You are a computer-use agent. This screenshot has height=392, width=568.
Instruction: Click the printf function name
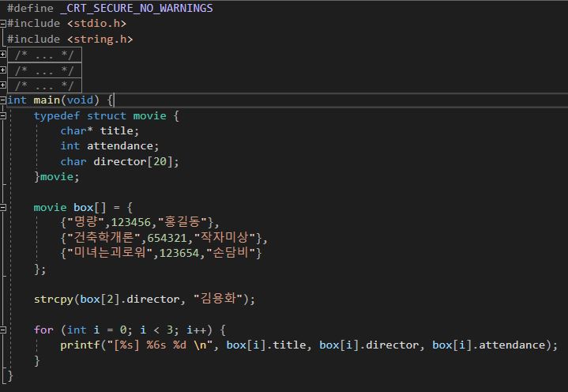coord(80,345)
